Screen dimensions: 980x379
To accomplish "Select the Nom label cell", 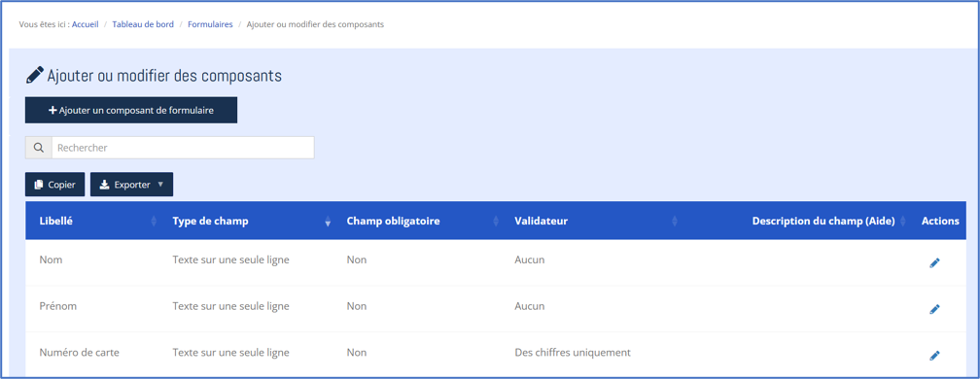I will click(51, 259).
